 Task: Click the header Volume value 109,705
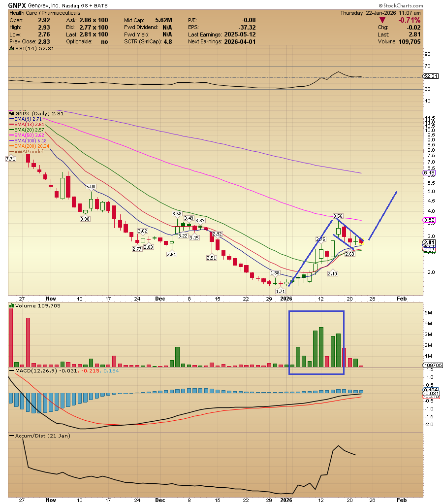tap(410, 41)
